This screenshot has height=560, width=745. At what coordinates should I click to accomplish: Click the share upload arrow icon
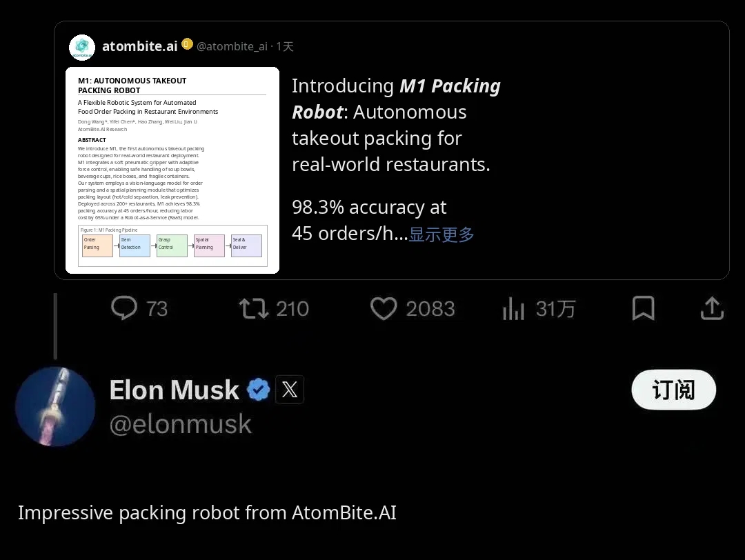[x=711, y=308]
